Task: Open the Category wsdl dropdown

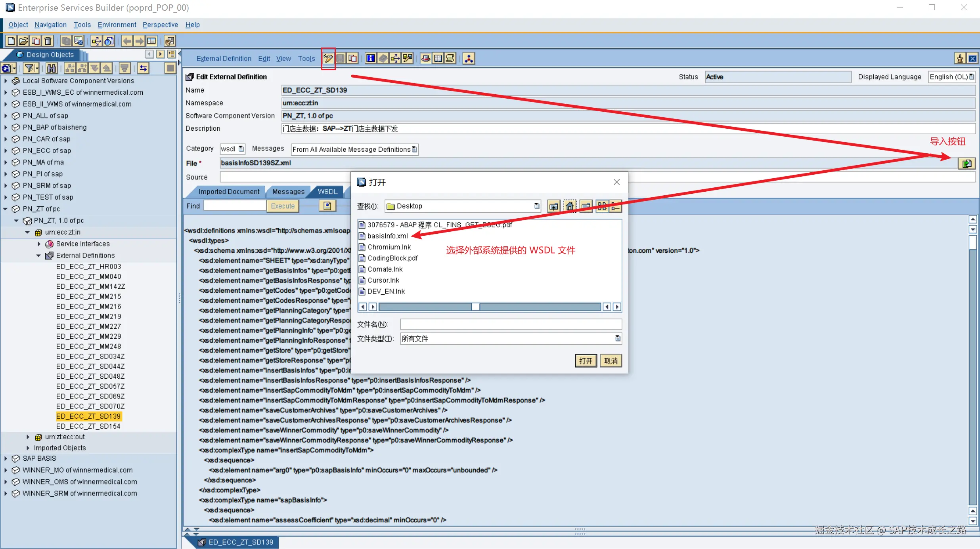Action: point(241,149)
